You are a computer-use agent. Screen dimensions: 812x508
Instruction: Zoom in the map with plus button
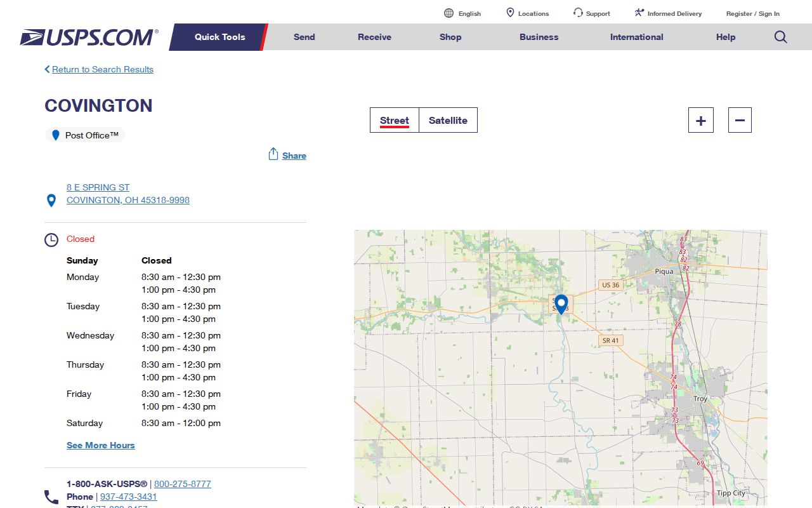(x=701, y=120)
